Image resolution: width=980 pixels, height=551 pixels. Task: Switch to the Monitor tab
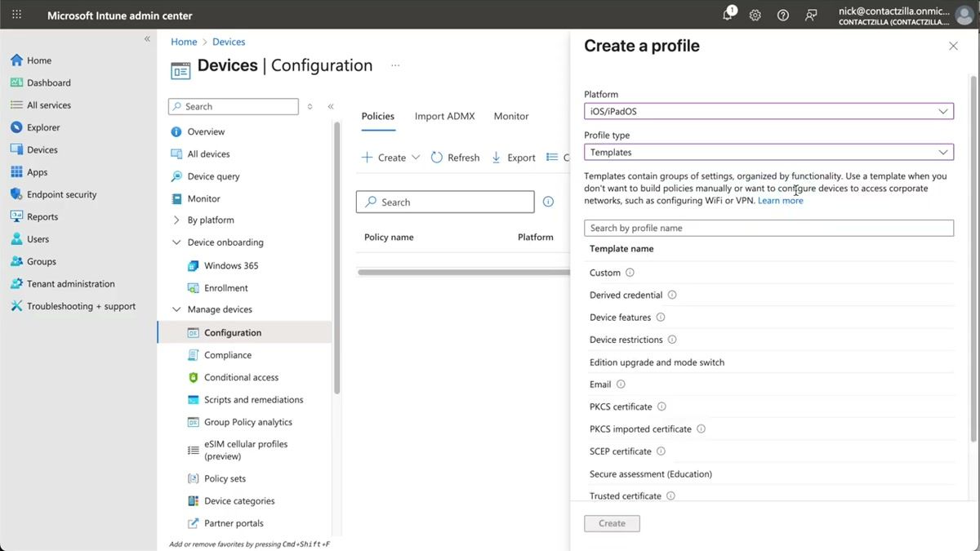510,116
